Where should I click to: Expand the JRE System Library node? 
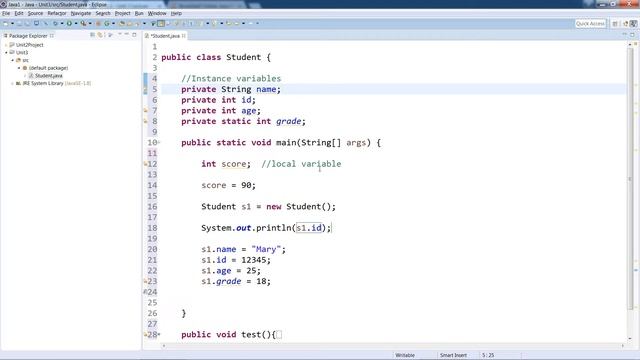[x=13, y=83]
